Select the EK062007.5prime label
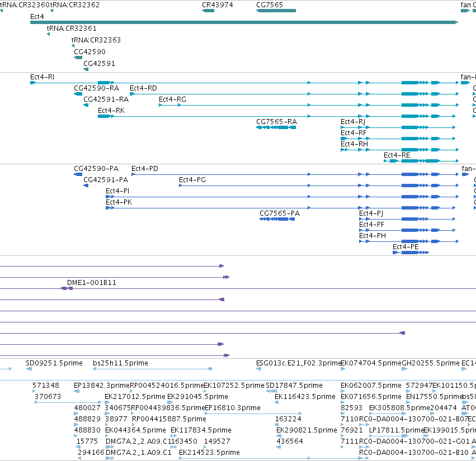 pyautogui.click(x=371, y=386)
